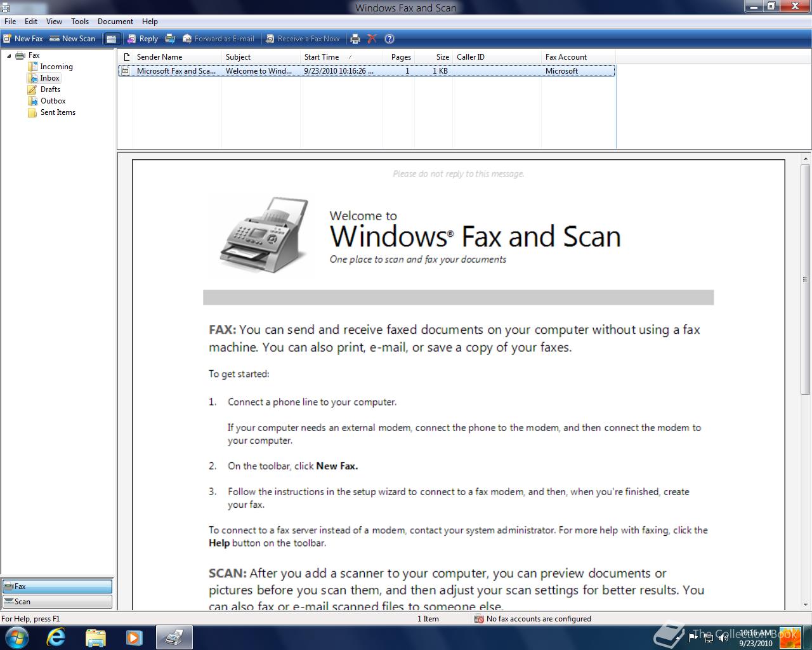Sort by Fax Account column header
The height and width of the screenshot is (650, 812).
[578, 57]
